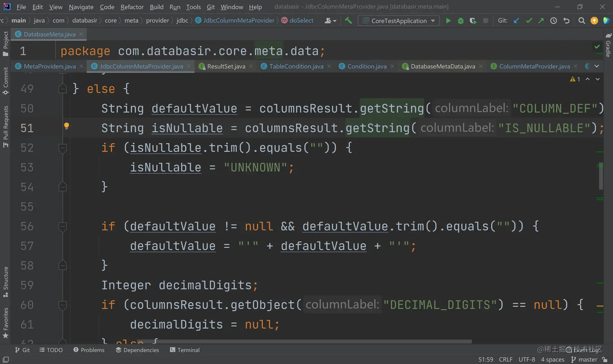The image size is (613, 364).
Task: Collapse the else block at line 49
Action: pos(62,88)
